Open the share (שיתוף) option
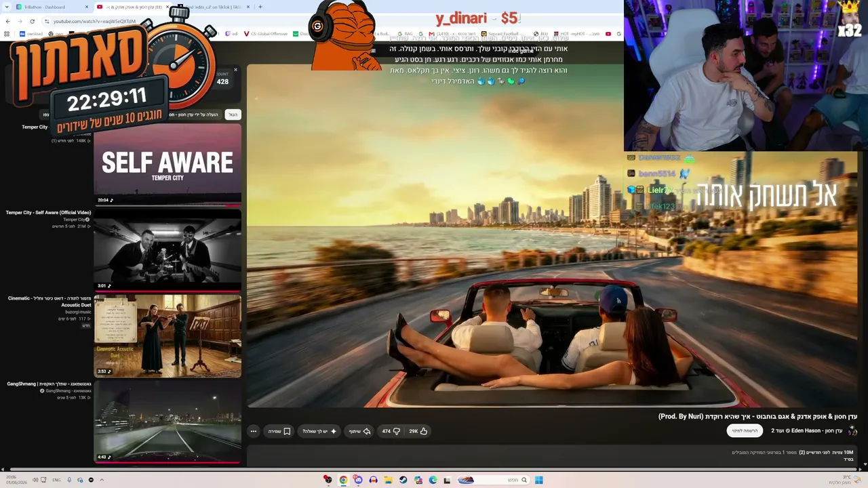This screenshot has height=488, width=868. (359, 431)
